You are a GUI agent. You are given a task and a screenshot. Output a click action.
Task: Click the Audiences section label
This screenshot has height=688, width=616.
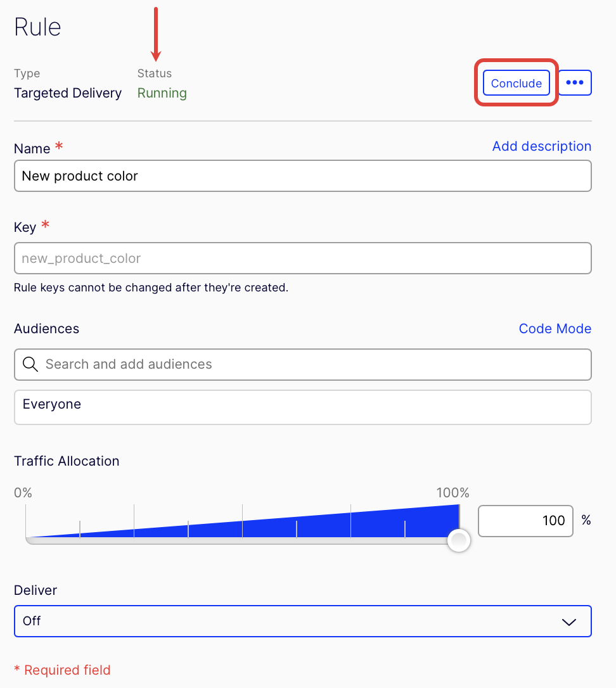tap(46, 329)
